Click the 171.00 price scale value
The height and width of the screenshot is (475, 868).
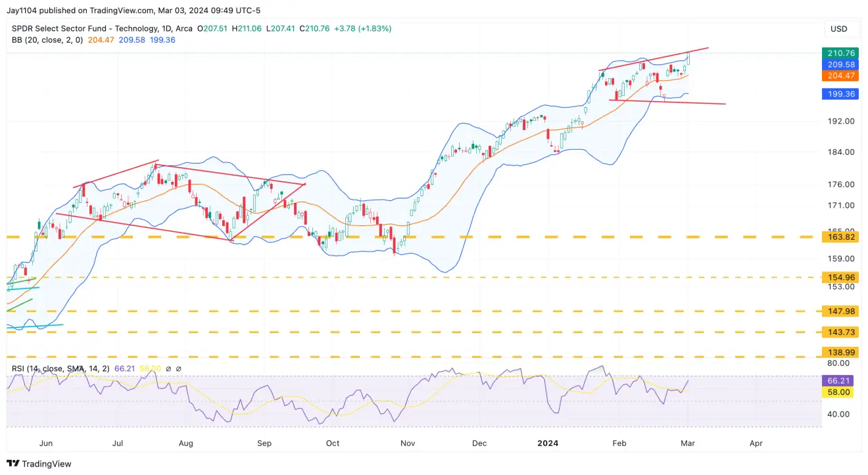pyautogui.click(x=841, y=206)
